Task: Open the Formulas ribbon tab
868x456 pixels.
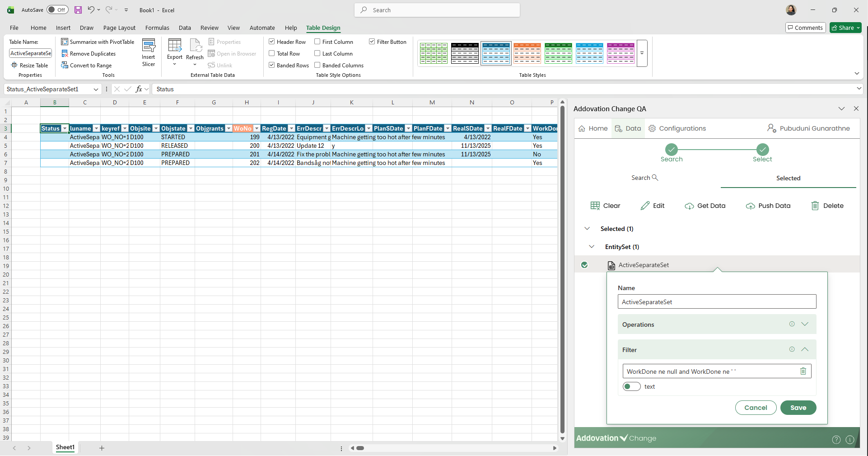Action: tap(157, 28)
